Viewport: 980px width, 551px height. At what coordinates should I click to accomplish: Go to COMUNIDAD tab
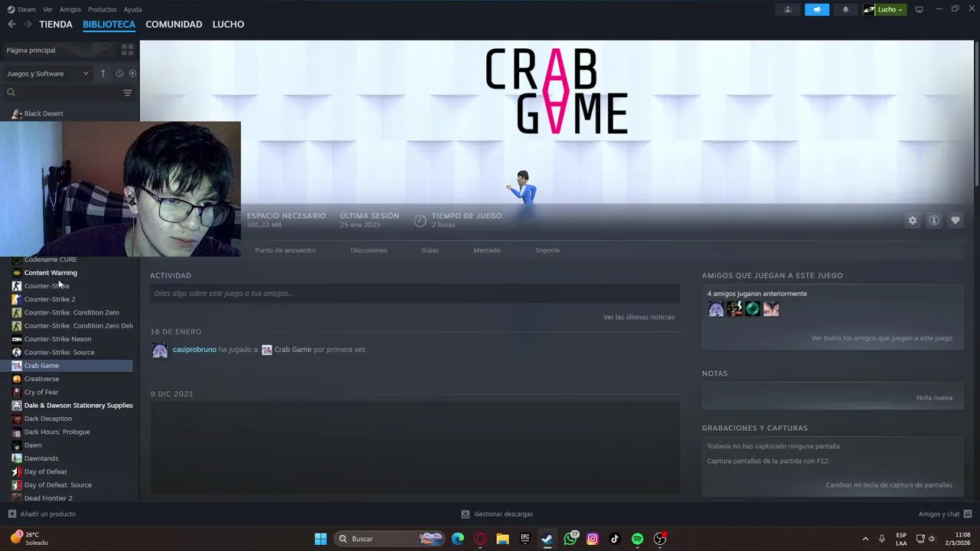point(174,24)
